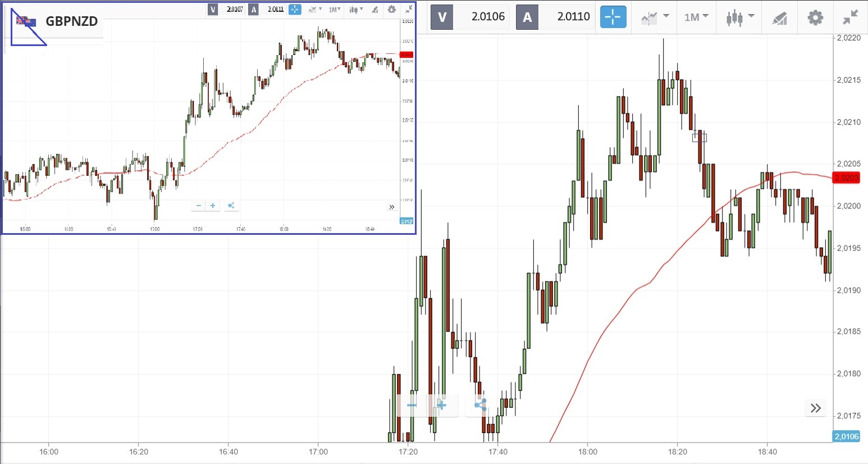Open the indicators dropdown in main toolbar

[x=655, y=17]
